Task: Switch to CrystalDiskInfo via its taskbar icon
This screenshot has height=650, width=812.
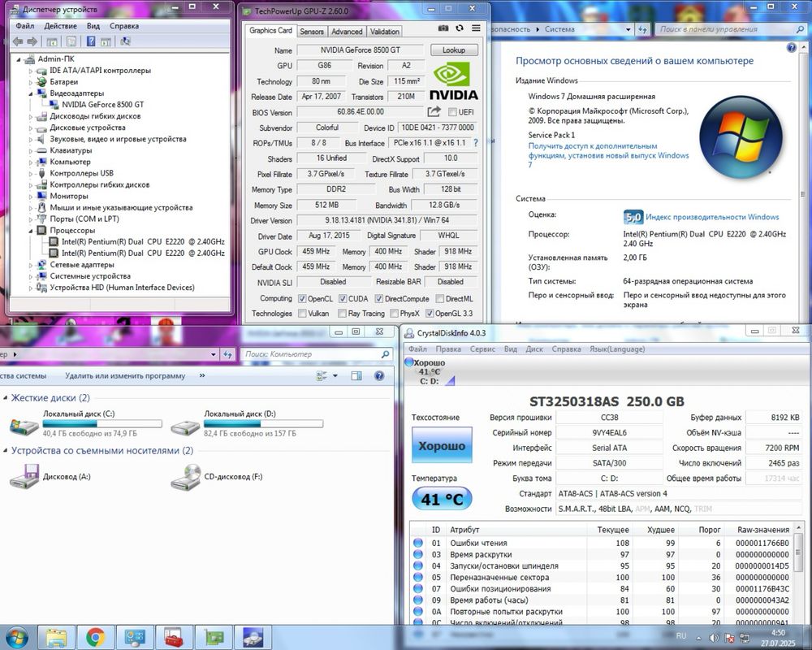Action: click(x=253, y=637)
